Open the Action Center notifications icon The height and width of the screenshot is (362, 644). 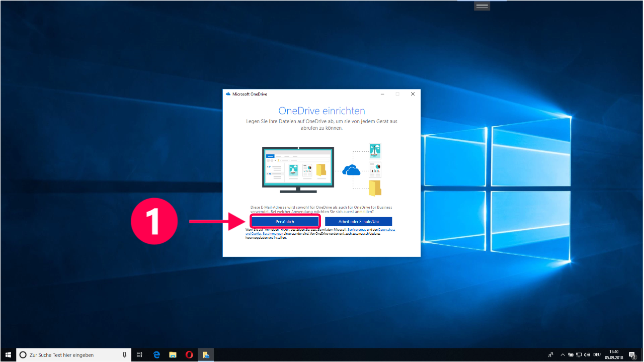tap(633, 355)
